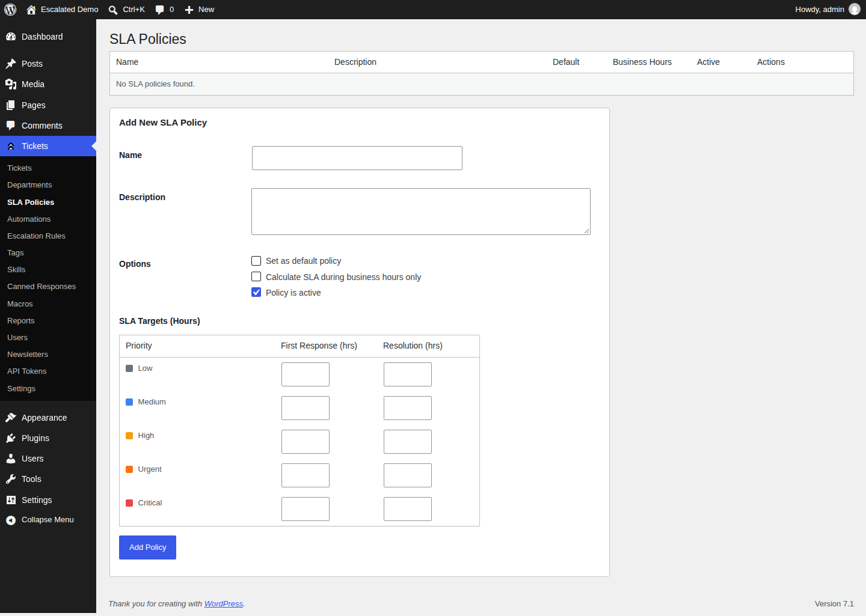Focus Critical Resolution hours field
866x616 pixels.
pos(408,509)
